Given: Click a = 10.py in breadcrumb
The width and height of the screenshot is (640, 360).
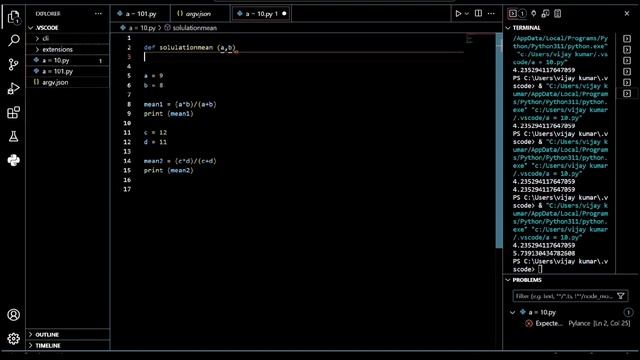Looking at the screenshot, I should point(142,28).
